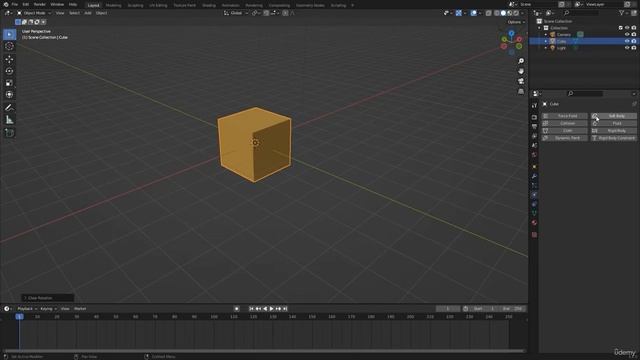
Task: Click the zoom magnifier viewport gizmo
Action: click(x=521, y=61)
